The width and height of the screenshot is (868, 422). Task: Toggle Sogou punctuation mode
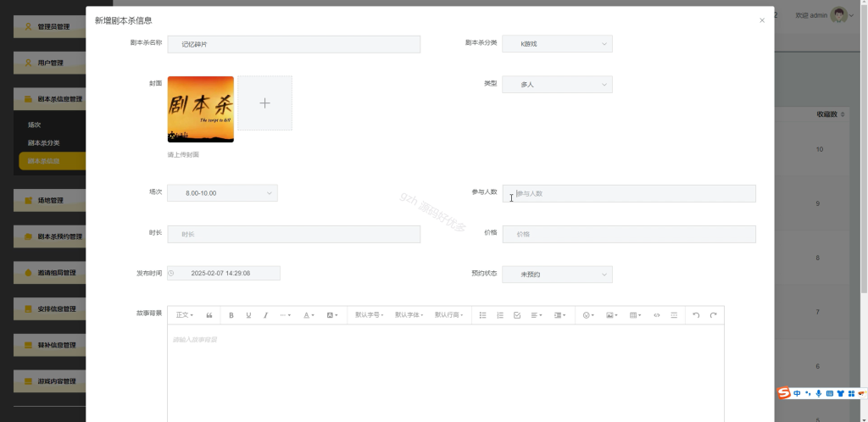pos(808,393)
